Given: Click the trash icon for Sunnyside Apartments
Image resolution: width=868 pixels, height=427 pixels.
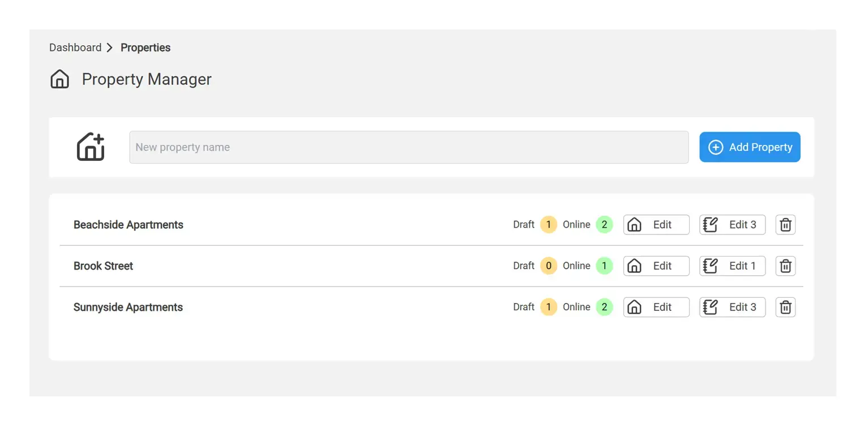Looking at the screenshot, I should point(785,307).
